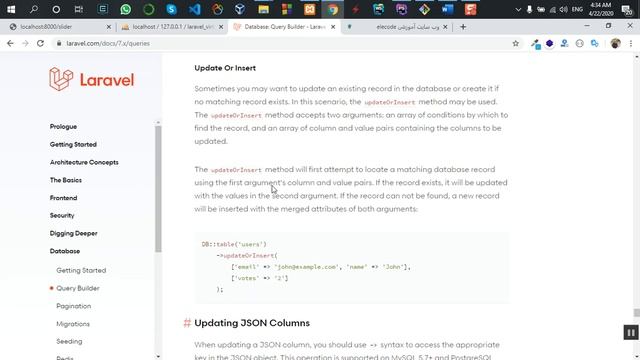Switch to the elecode tab

click(x=396, y=27)
